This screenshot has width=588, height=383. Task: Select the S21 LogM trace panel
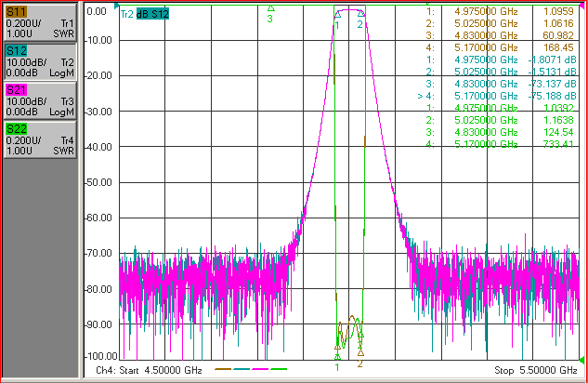tap(40, 100)
